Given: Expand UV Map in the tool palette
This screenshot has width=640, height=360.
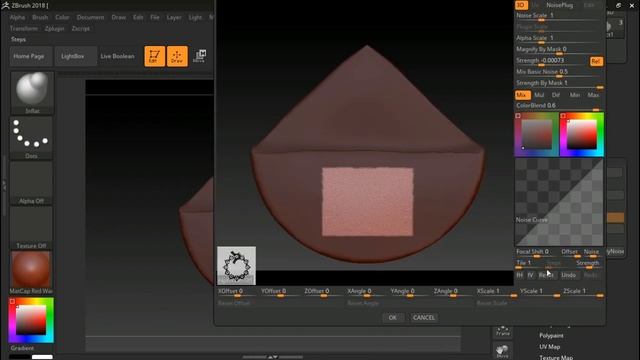Looking at the screenshot, I should pos(549,347).
